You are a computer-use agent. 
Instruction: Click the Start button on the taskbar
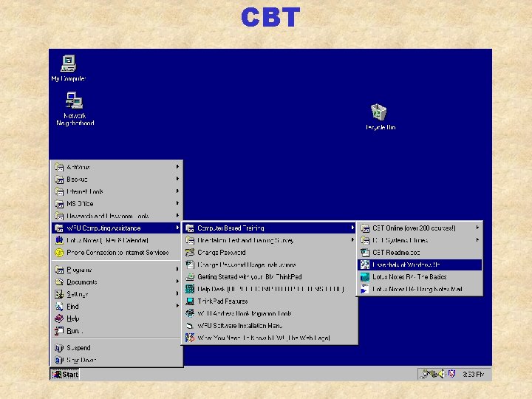65,374
